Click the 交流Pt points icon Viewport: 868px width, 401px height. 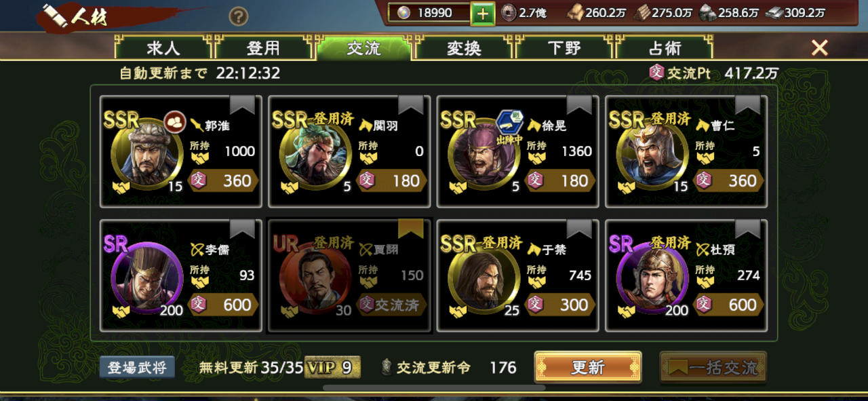(656, 73)
